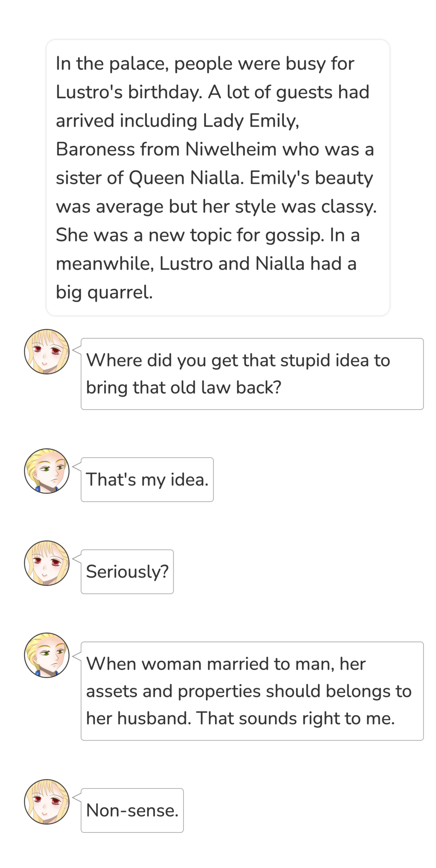Tap the green-eyed avatar beside "When woman married" message
The height and width of the screenshot is (868, 436).
tap(46, 655)
